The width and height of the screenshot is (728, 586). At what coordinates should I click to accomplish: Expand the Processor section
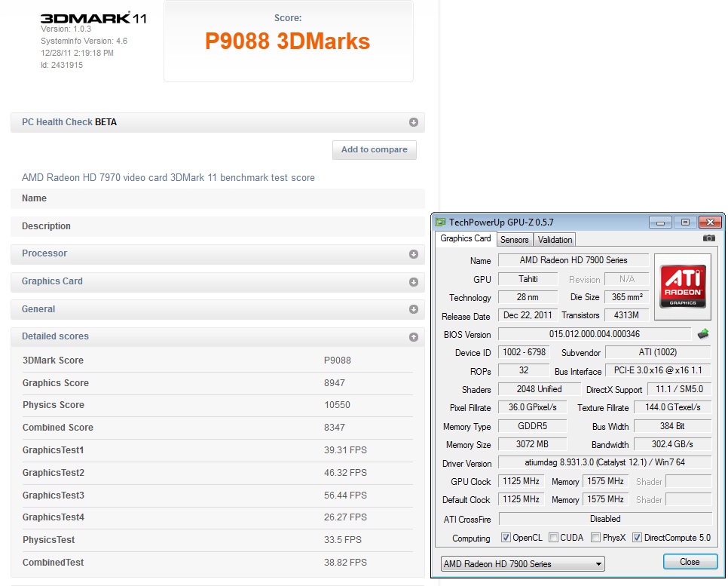pos(413,254)
